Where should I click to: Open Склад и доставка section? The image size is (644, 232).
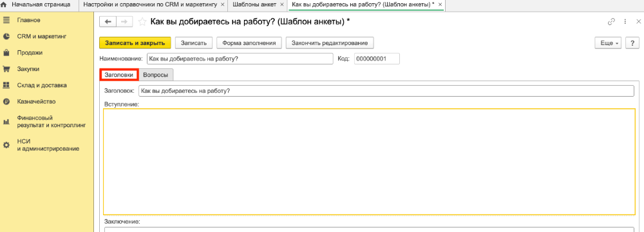coord(41,85)
